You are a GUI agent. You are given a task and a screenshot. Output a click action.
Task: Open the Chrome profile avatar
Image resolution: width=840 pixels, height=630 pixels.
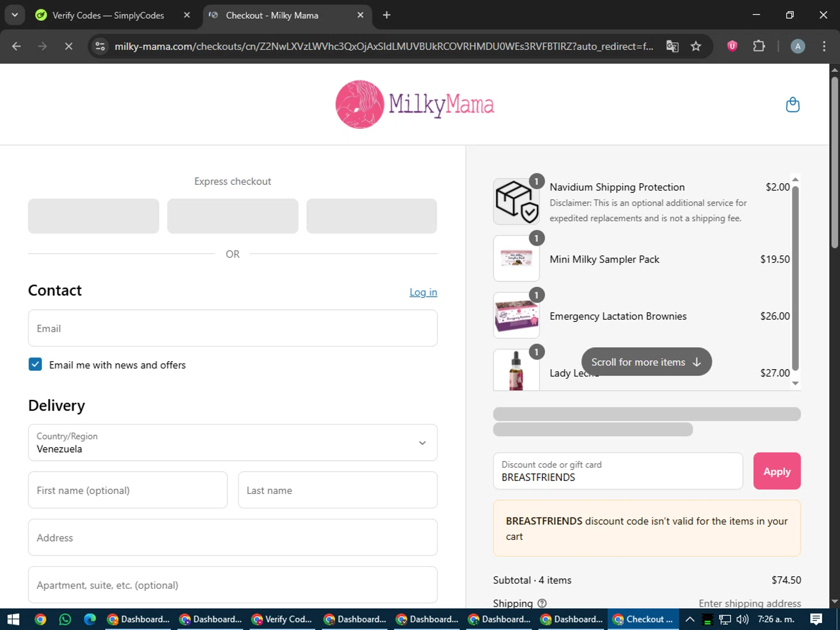point(797,46)
